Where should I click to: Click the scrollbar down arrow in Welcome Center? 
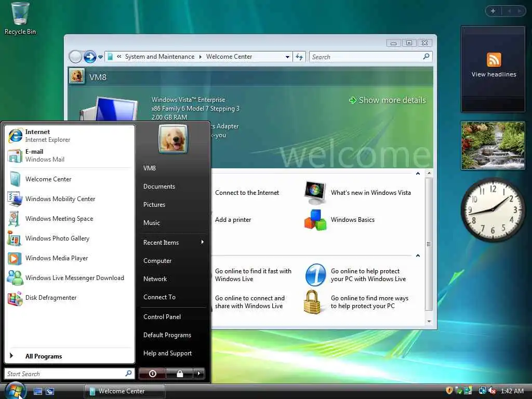pos(429,321)
